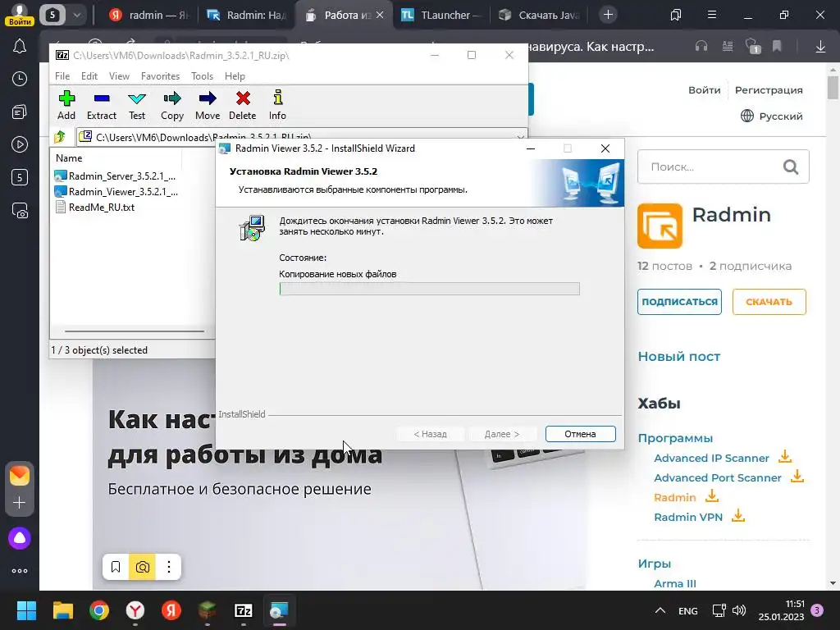The image size is (840, 630).
Task: Expand the tab group dropdown arrow
Action: click(76, 15)
